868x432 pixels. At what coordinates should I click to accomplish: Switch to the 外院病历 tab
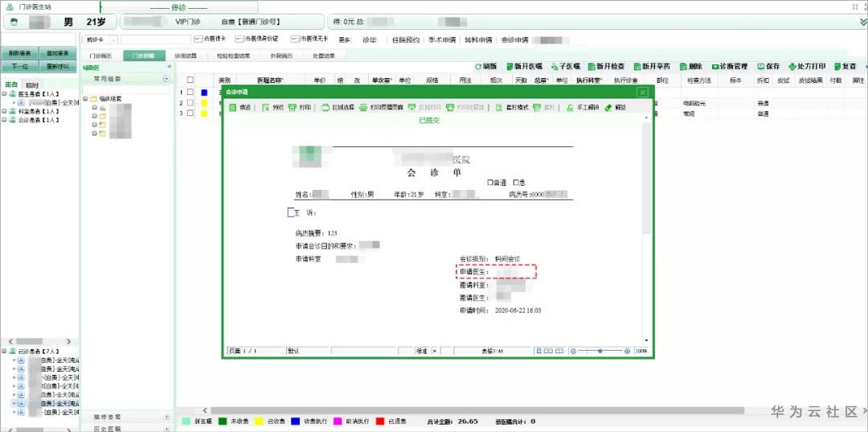(x=282, y=56)
